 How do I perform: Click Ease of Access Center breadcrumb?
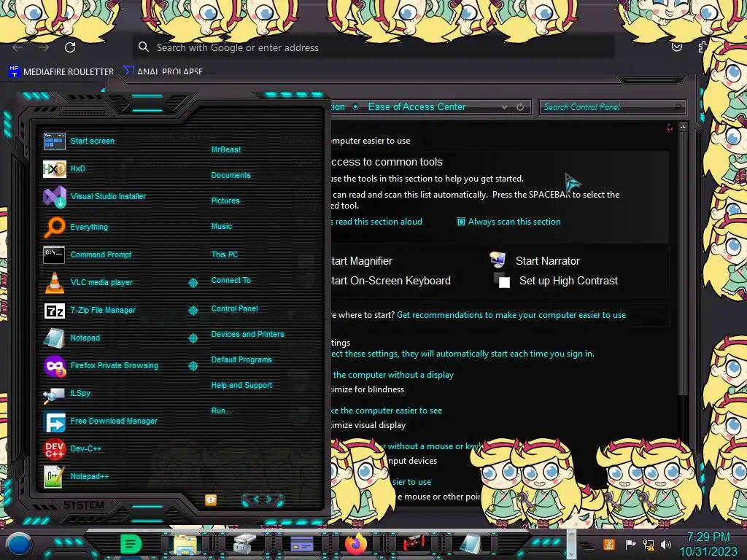417,107
